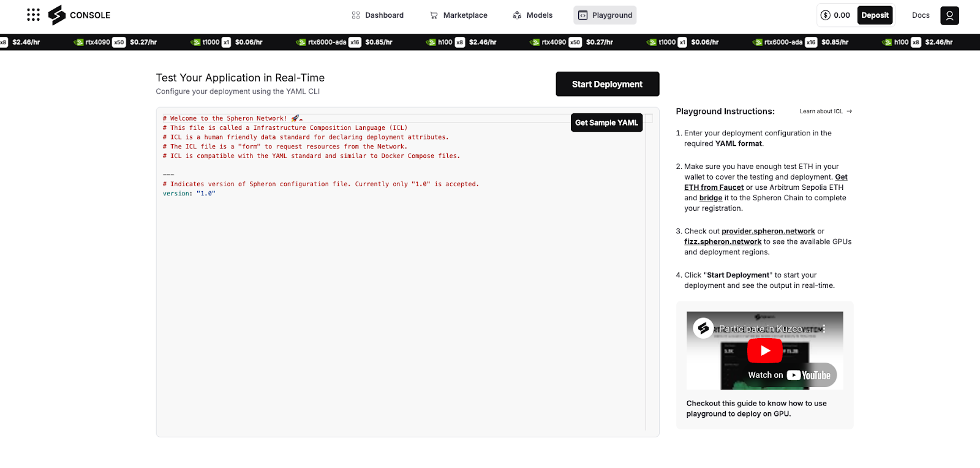Open the Docs link
980x468 pixels.
click(921, 15)
